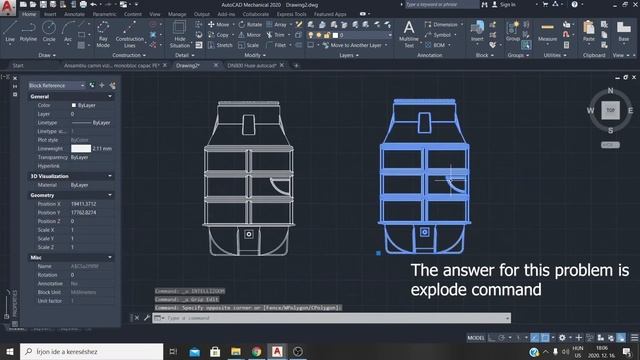This screenshot has width=640, height=360.
Task: Click the Hide Situation tool
Action: point(180,34)
